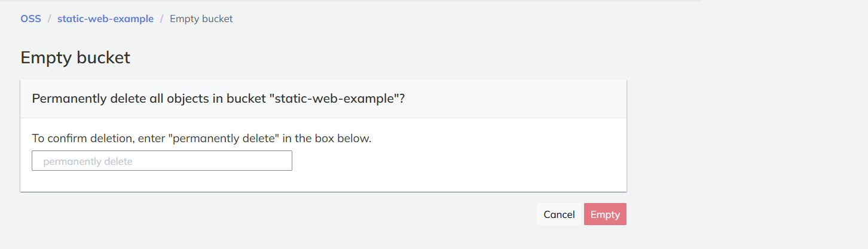Click the empty white area below the input
The image size is (868, 249).
[x=323, y=181]
